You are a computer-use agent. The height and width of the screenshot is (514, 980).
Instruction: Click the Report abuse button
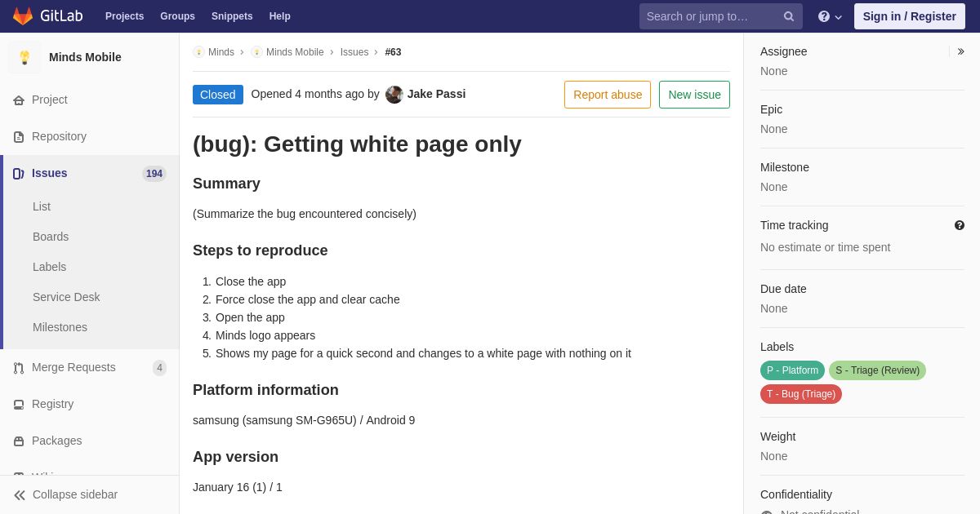click(608, 95)
